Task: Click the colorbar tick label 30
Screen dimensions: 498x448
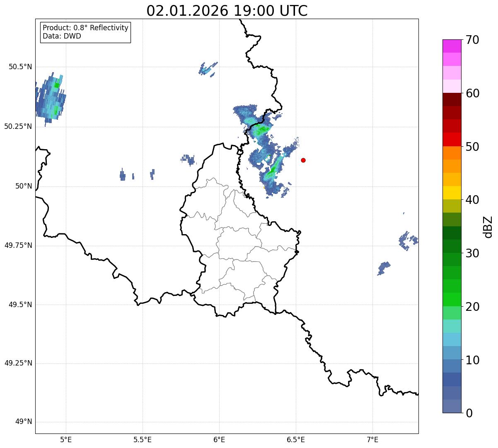Action: click(472, 253)
